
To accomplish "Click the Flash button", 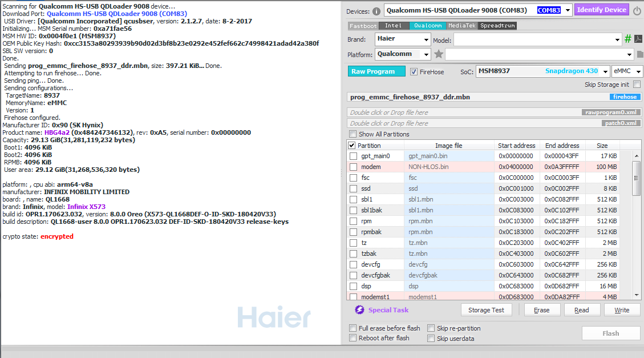I will pos(611,333).
